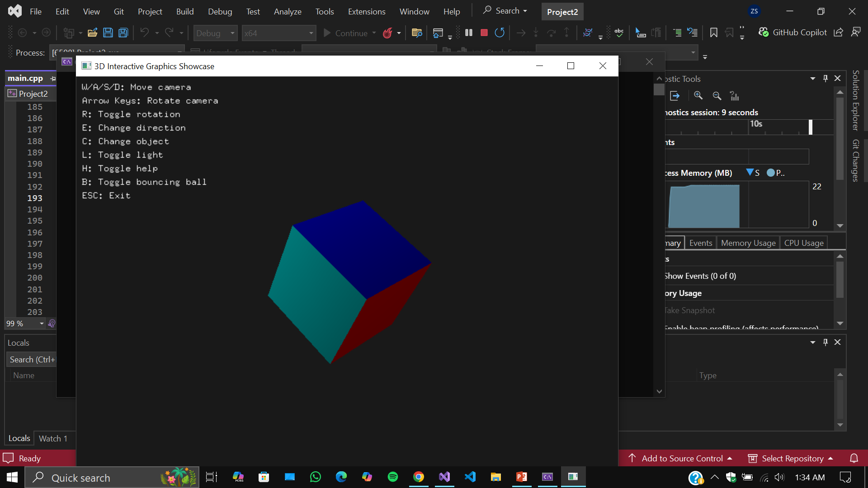This screenshot has width=868, height=488.
Task: Restart the debugging session
Action: [x=500, y=33]
